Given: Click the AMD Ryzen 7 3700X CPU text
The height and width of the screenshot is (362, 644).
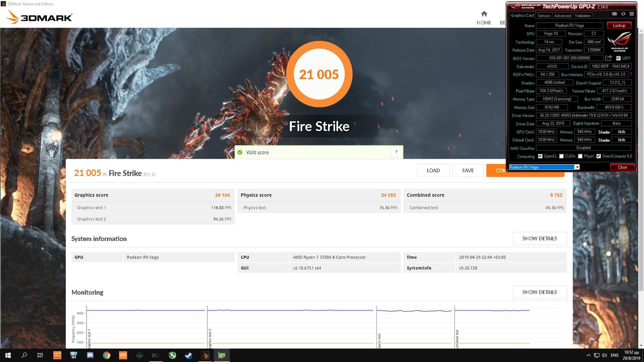Looking at the screenshot, I should 330,257.
